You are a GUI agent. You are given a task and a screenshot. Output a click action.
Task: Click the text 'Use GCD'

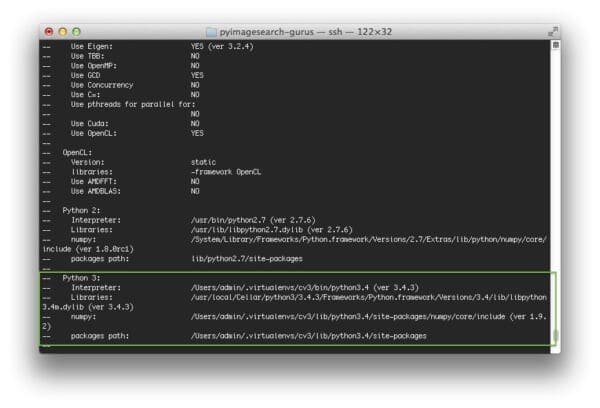85,75
